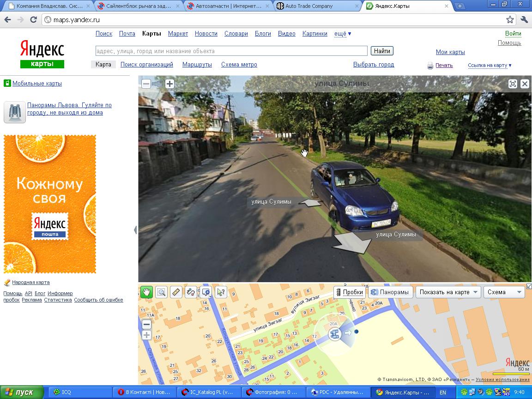Toggle the Пробки traffic layer
Viewport: 532px width, 399px height.
(350, 292)
